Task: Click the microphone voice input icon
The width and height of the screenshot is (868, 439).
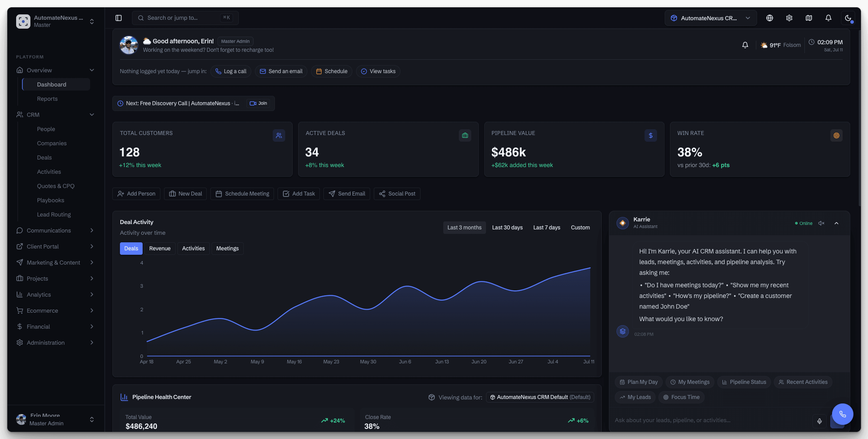Action: tap(819, 421)
